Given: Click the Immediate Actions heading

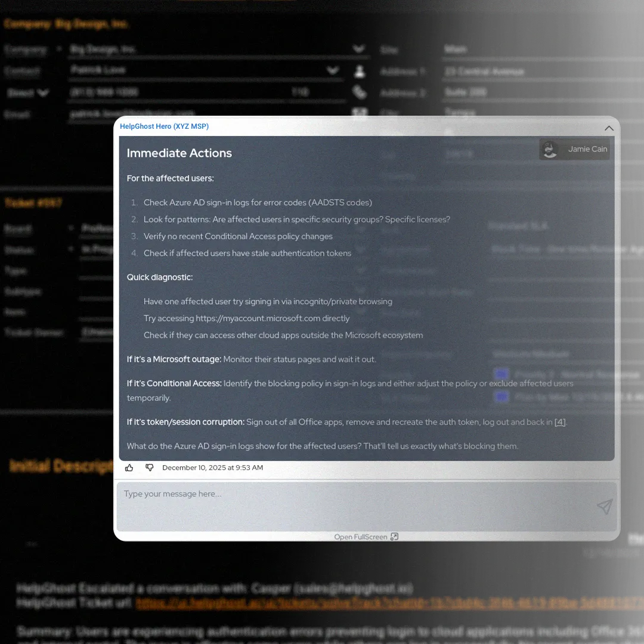Looking at the screenshot, I should [179, 153].
